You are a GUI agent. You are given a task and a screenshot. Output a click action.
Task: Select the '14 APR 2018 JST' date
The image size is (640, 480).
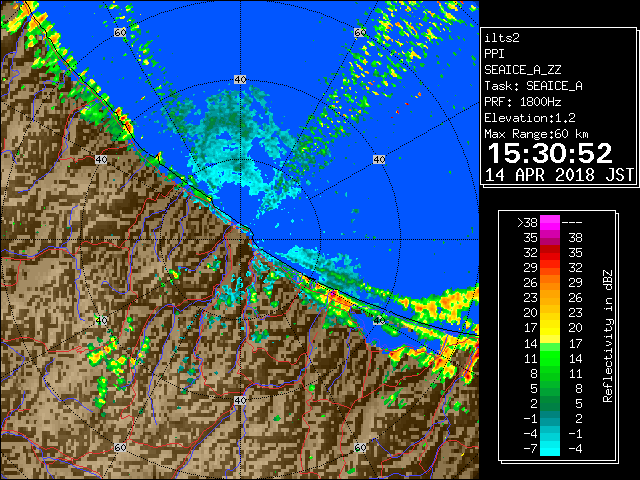[x=559, y=175]
